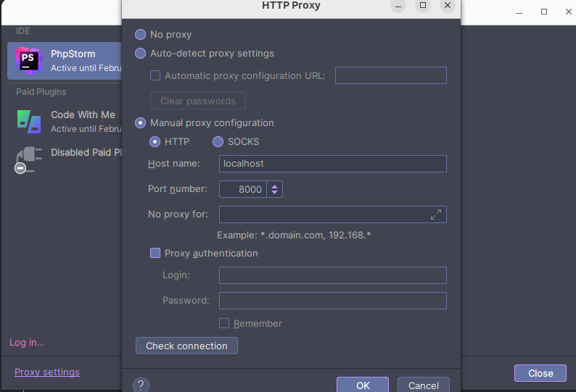Increase the port number with up arrow
This screenshot has height=392, width=576.
click(x=274, y=185)
